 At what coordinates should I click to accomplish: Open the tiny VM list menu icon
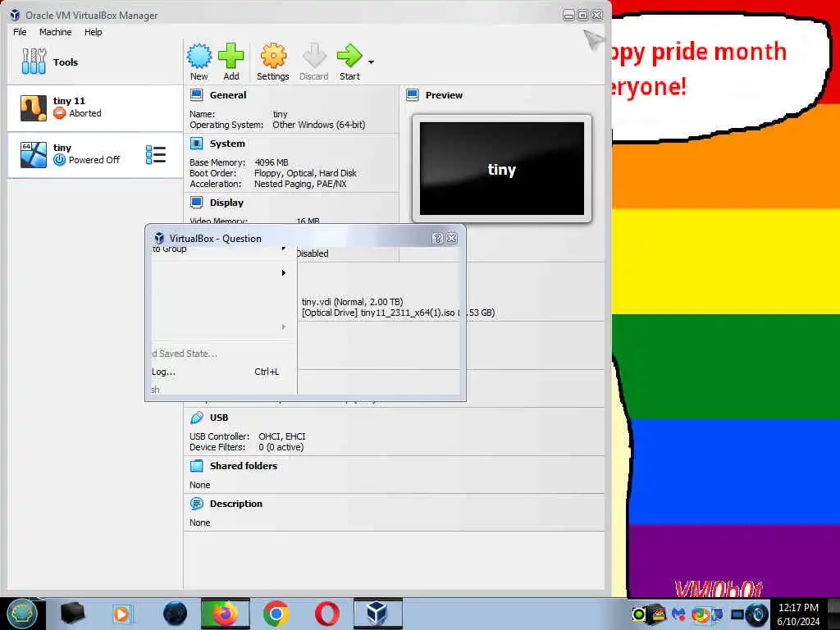point(156,155)
